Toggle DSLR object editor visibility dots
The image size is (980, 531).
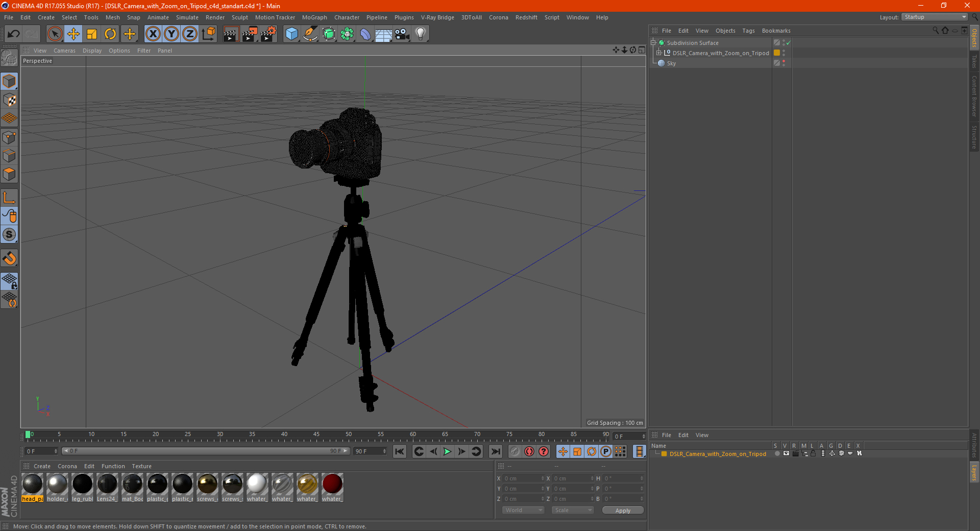click(x=783, y=53)
